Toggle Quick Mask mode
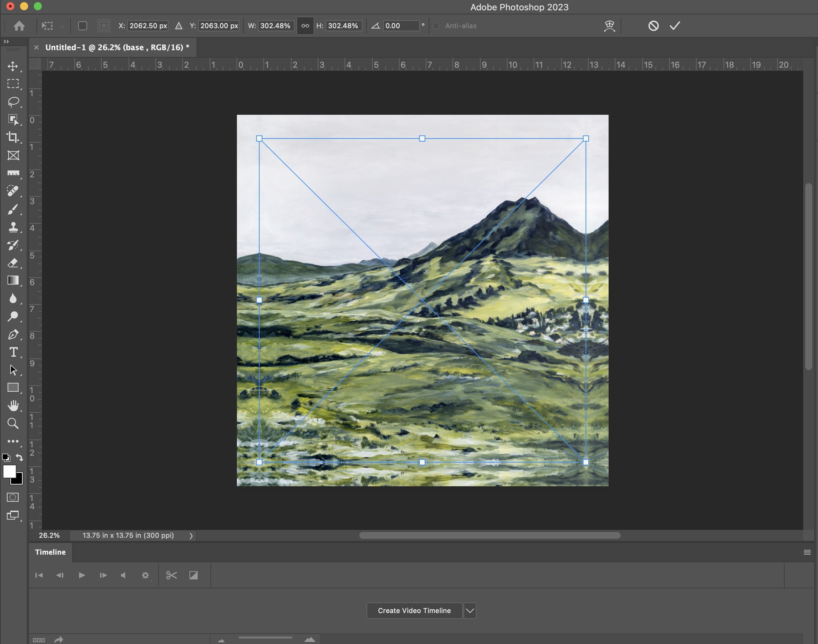 tap(13, 497)
